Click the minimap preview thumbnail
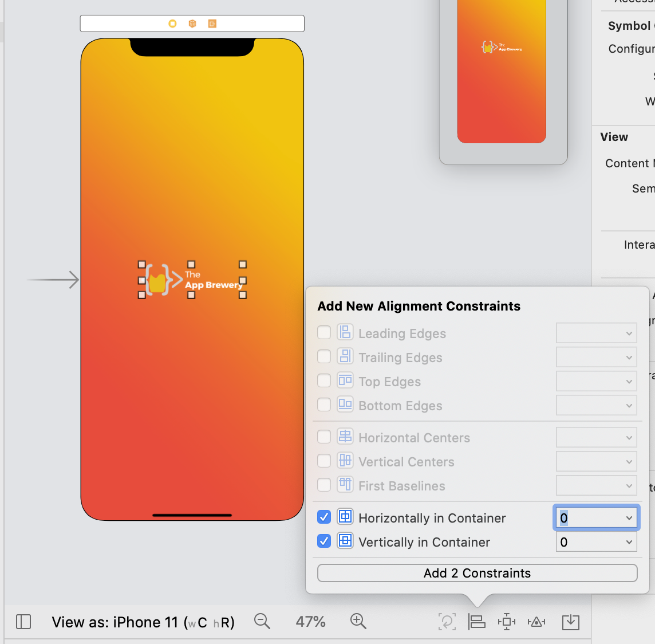The image size is (655, 644). [502, 72]
